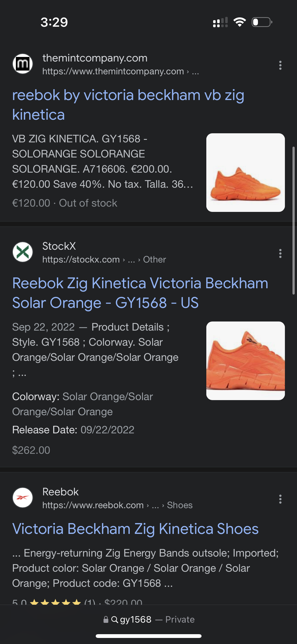This screenshot has width=297, height=644.
Task: Open more options for Reebok result
Action: pos(280,499)
